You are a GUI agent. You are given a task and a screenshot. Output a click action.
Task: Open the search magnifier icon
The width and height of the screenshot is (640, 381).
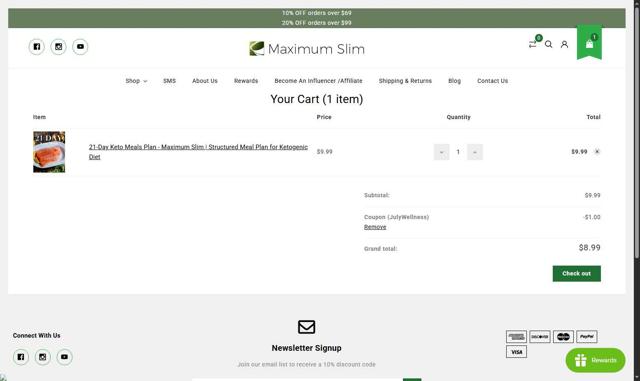tap(549, 44)
